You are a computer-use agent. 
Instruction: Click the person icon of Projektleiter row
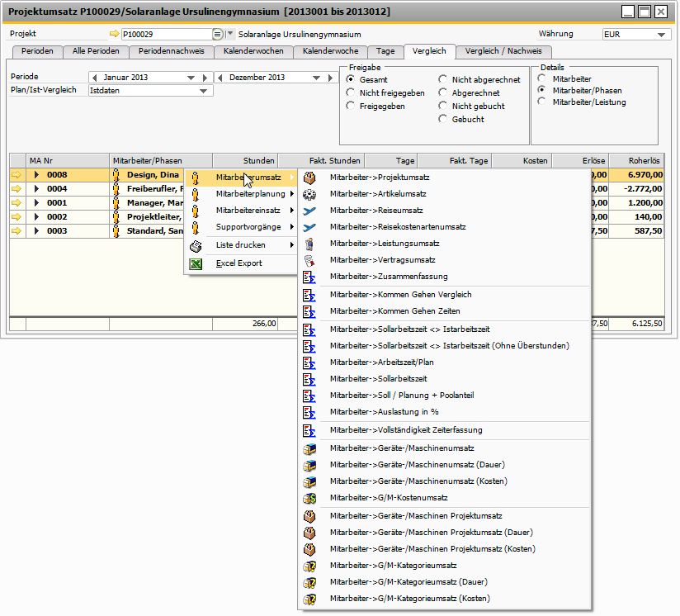[116, 216]
